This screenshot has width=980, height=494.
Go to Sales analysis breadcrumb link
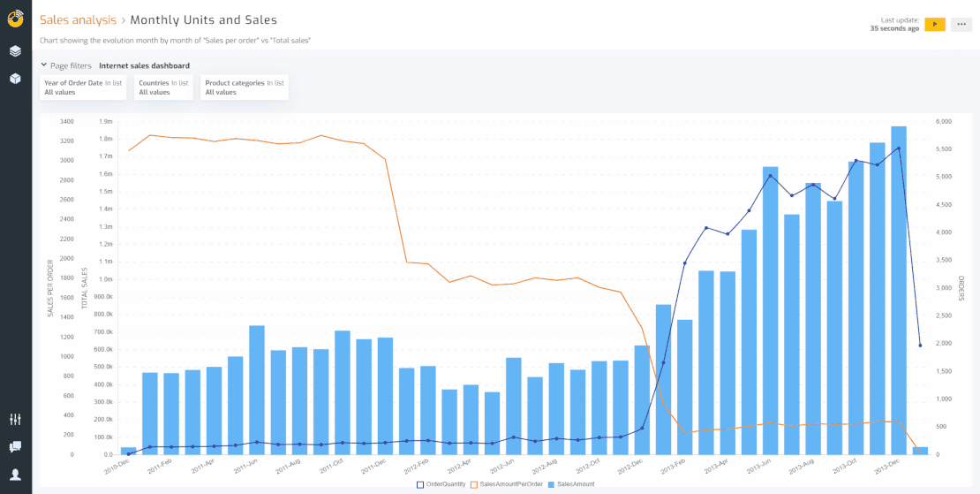pos(78,20)
